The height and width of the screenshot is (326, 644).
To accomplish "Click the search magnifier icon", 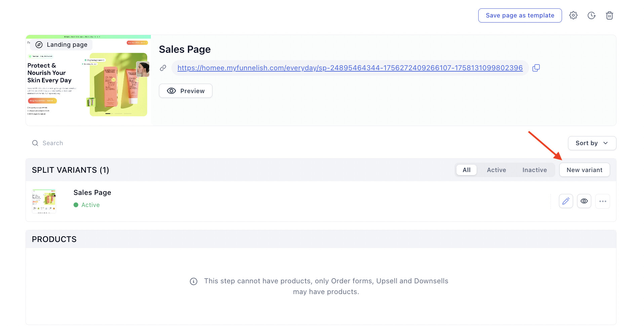I will pos(35,143).
